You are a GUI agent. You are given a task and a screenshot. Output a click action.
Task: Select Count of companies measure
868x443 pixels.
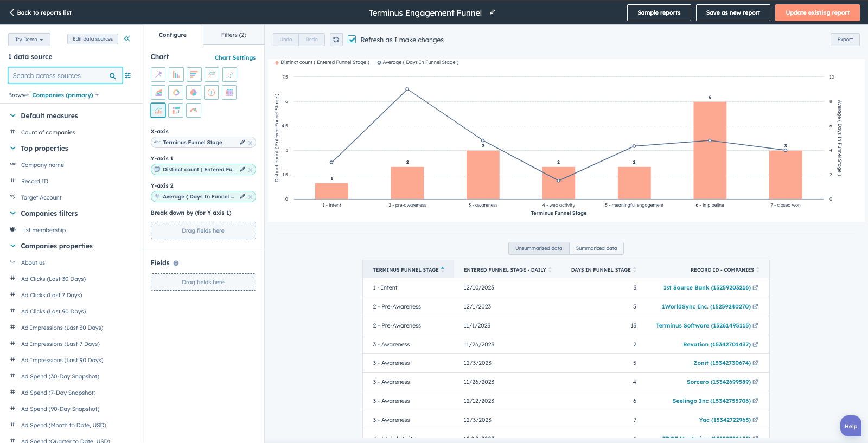pos(48,132)
